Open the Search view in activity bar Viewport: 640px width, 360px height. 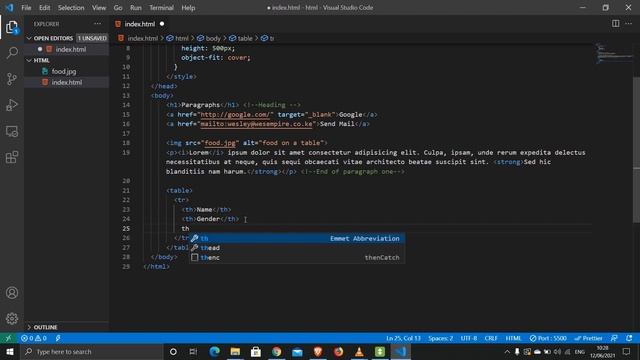12,53
